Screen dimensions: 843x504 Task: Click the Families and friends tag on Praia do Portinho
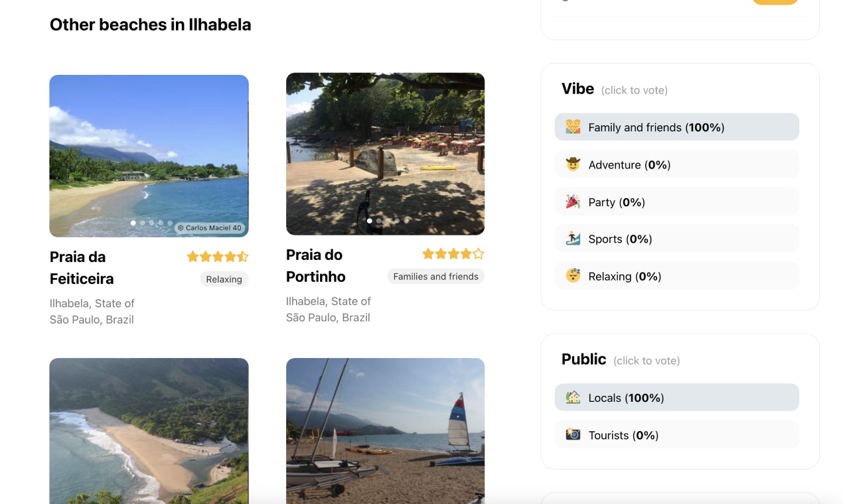(x=435, y=276)
